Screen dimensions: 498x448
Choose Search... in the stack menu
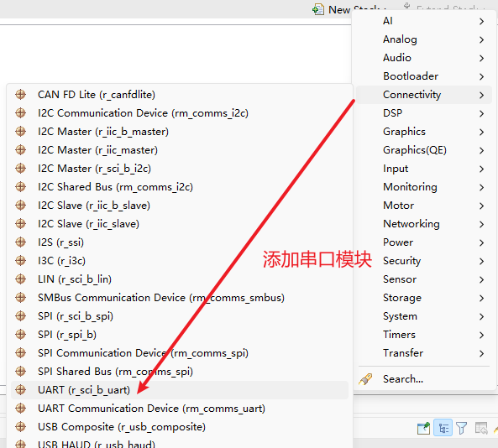pos(424,379)
